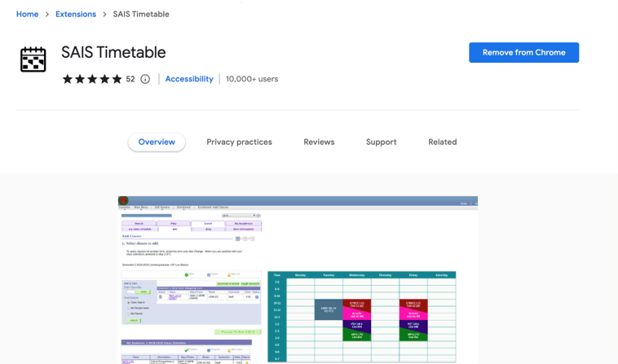Open the Extensions breadcrumb link
This screenshot has height=364, width=618.
[x=76, y=14]
